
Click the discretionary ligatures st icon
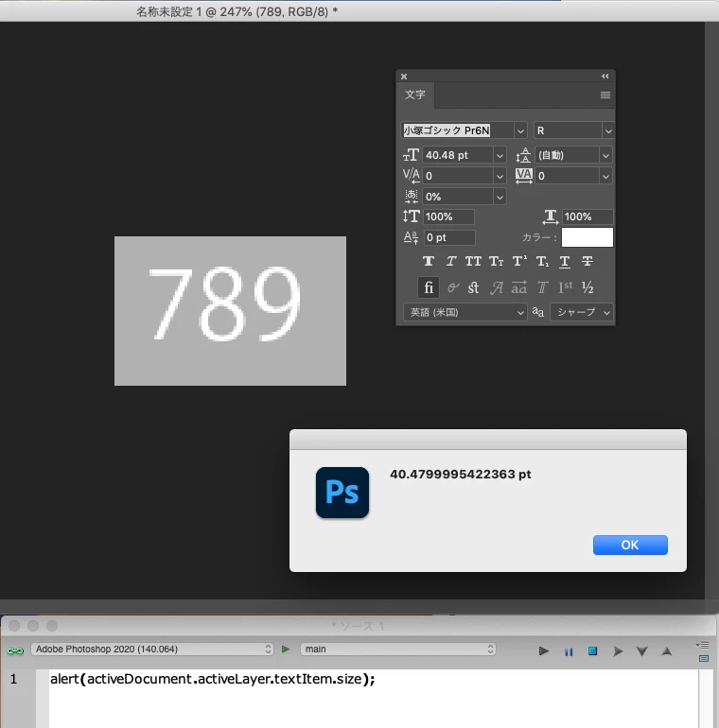click(473, 287)
